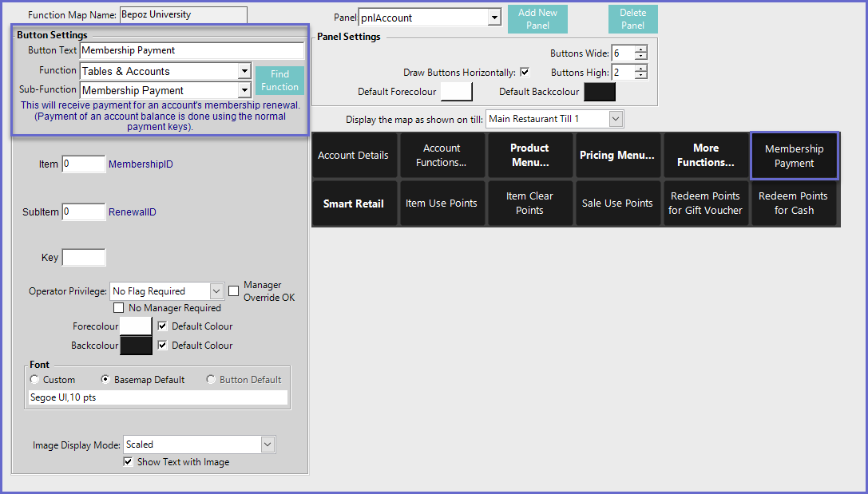This screenshot has width=868, height=494.
Task: Open the Sub-Function dropdown
Action: [244, 90]
